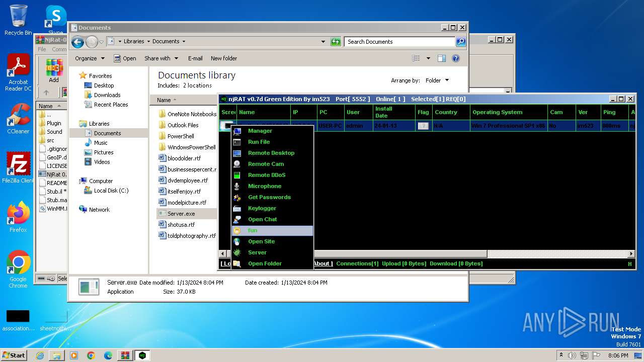Click the Open button in Explorer toolbar
The width and height of the screenshot is (644, 362).
125,58
